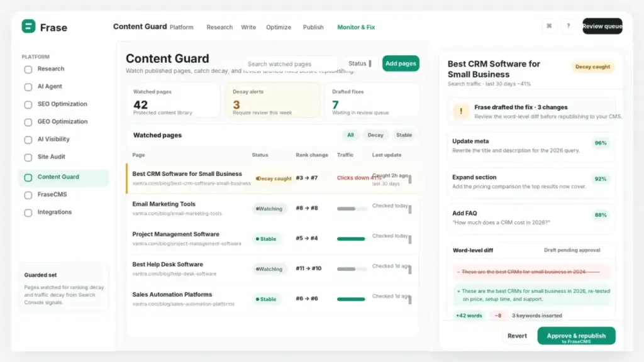Switch to Platform in top navigation
The height and width of the screenshot is (362, 644).
(x=182, y=27)
